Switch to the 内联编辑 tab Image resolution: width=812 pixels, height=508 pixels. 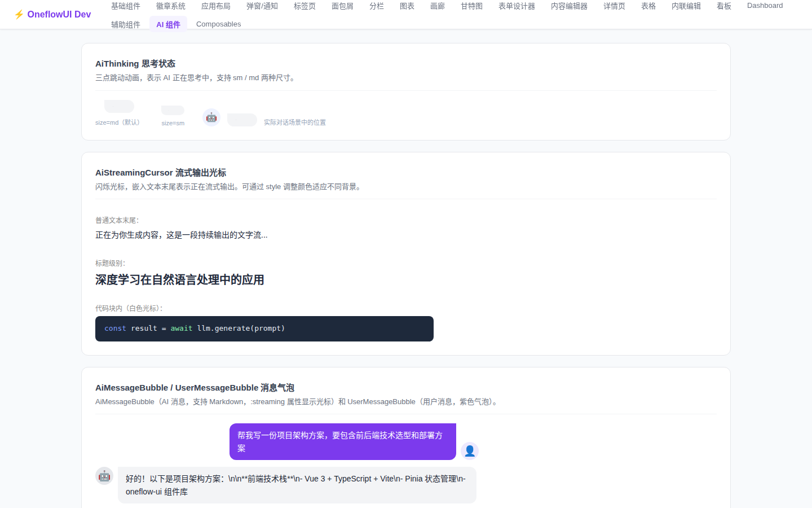(x=686, y=6)
